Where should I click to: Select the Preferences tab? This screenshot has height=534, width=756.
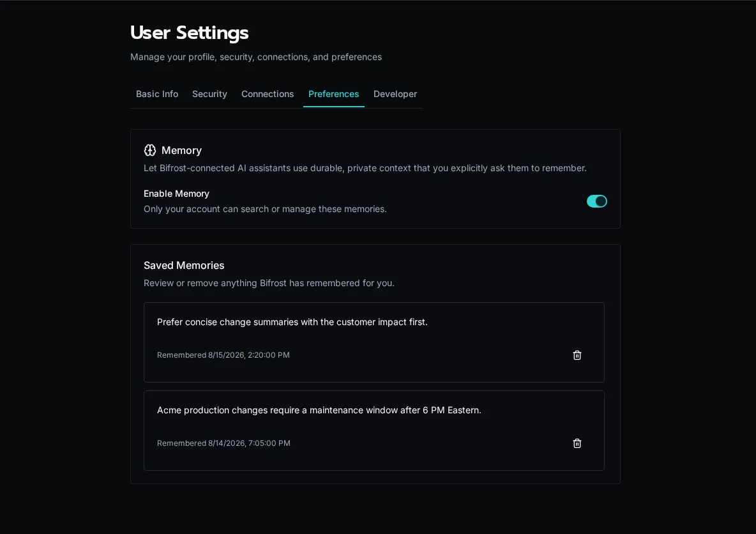334,94
